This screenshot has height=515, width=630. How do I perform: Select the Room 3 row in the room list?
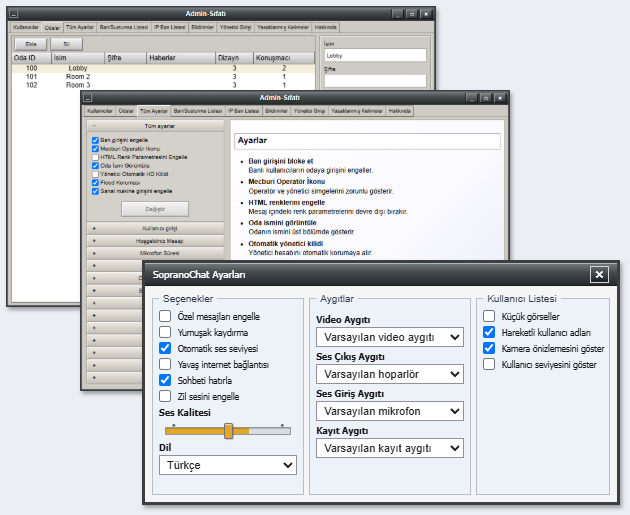coord(163,85)
